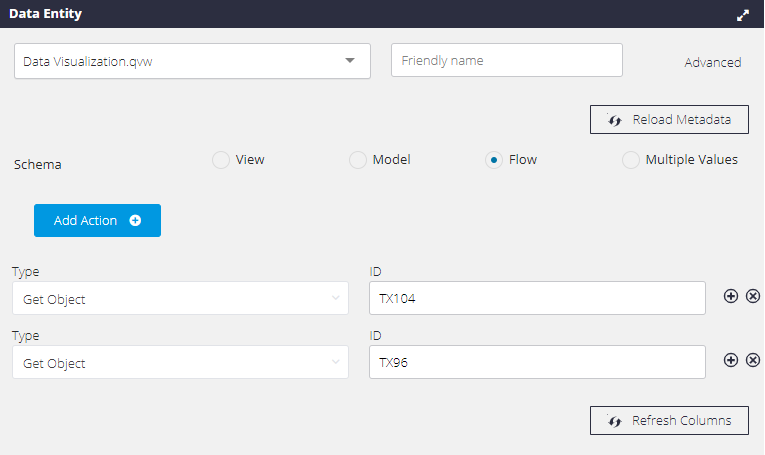Click the Refresh Columns button
This screenshot has width=765, height=455.
tap(669, 420)
